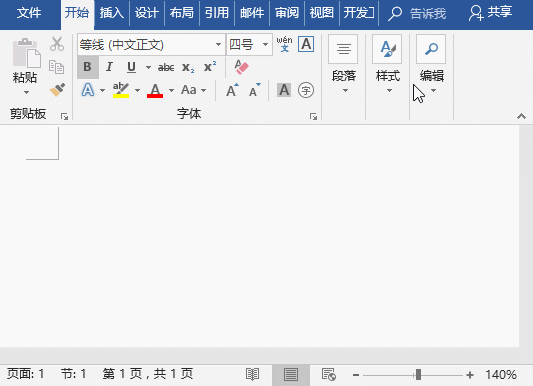Image resolution: width=533 pixels, height=386 pixels.
Task: Click the 告诉我 Tell Me field
Action: tap(428, 14)
